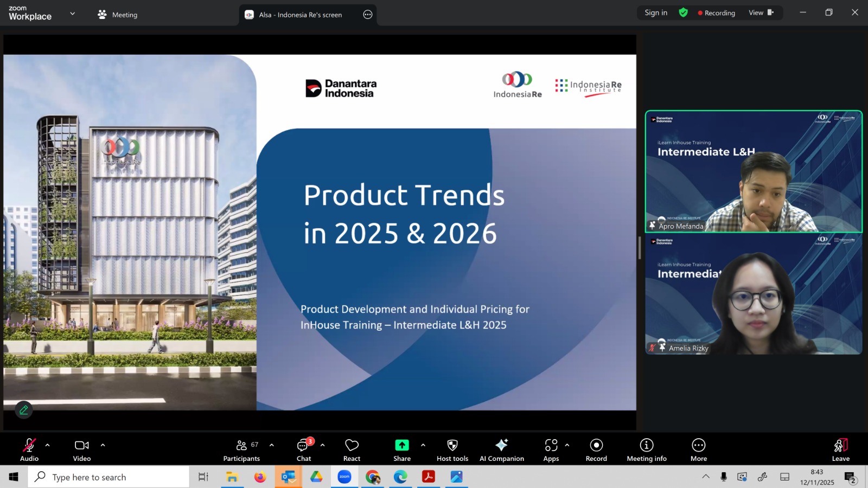This screenshot has height=488, width=868.
Task: Click the Sign in button
Action: [x=656, y=12]
